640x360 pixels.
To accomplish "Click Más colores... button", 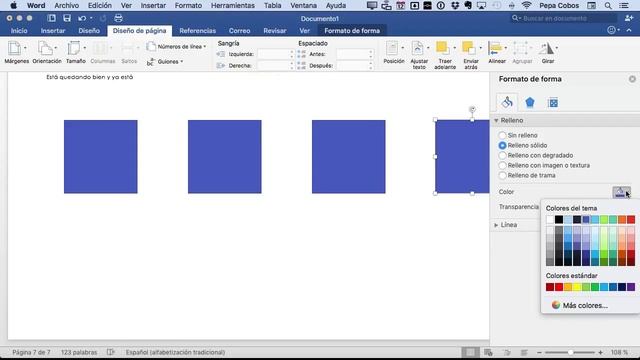I will point(580,305).
